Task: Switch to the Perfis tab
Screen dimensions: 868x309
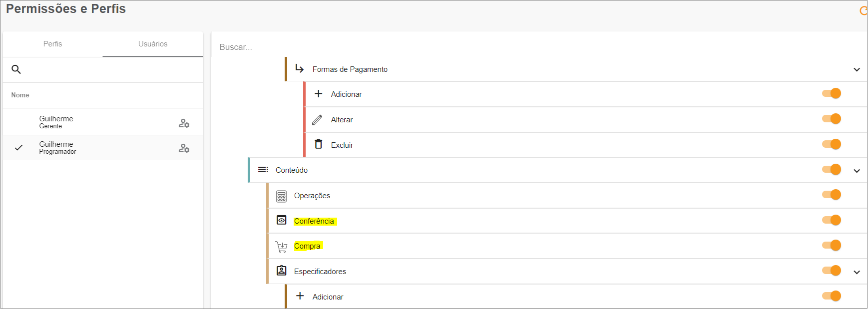Action: click(x=52, y=44)
